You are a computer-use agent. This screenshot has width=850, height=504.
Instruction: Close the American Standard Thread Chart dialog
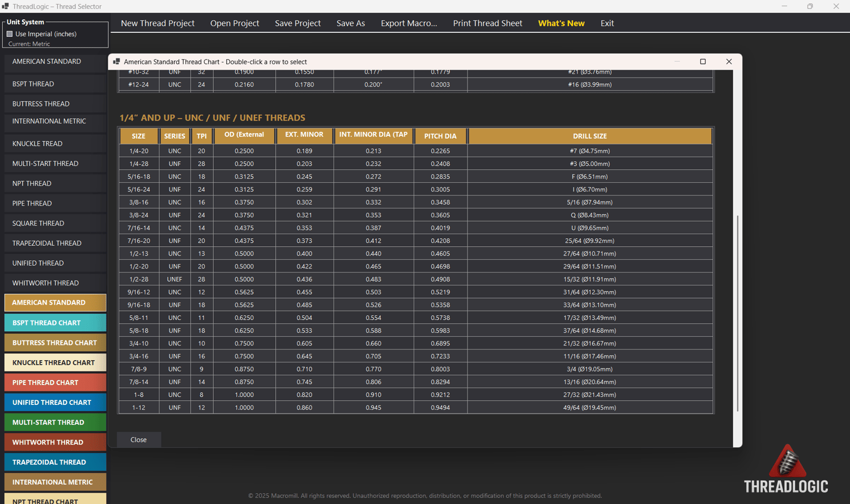729,62
